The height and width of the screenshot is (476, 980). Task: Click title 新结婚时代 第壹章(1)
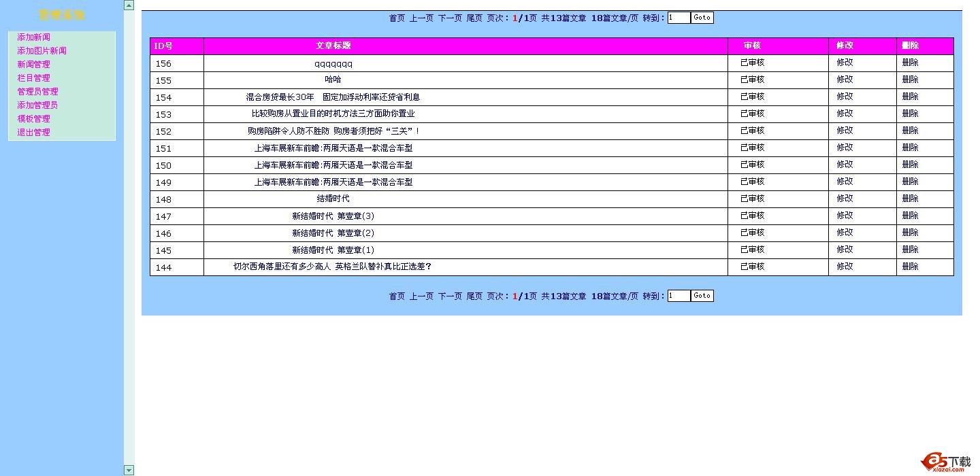333,250
